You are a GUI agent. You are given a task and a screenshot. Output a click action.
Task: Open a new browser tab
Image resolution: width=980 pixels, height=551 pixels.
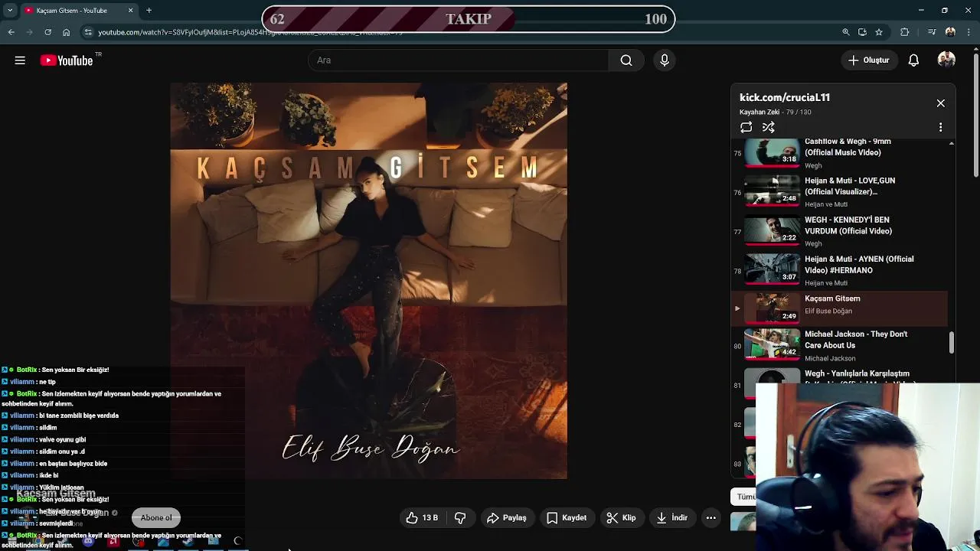tap(149, 11)
